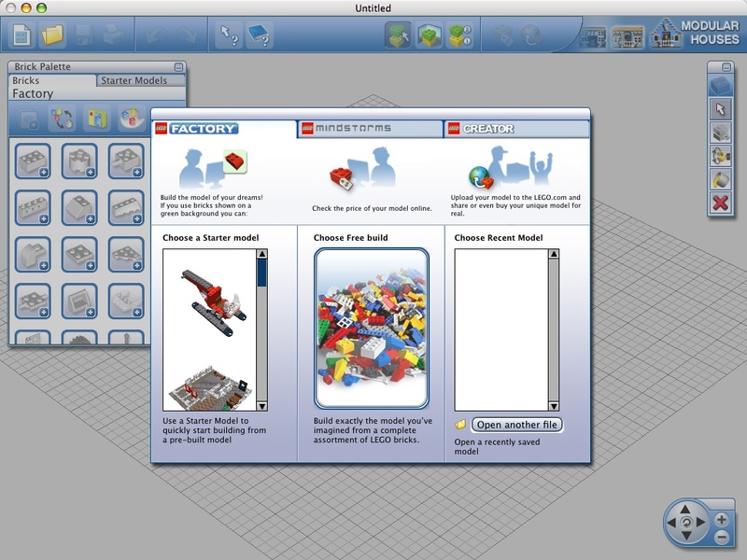Click the Undo arrow in toolbar

click(156, 35)
